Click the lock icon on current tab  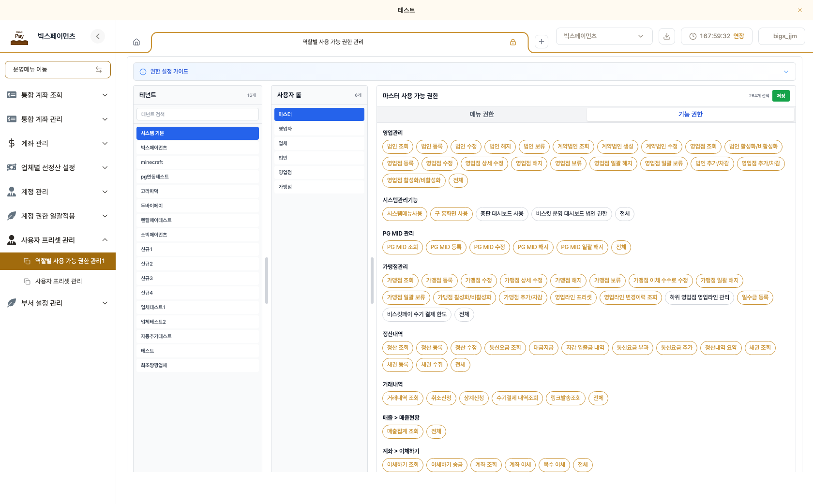[x=513, y=42]
